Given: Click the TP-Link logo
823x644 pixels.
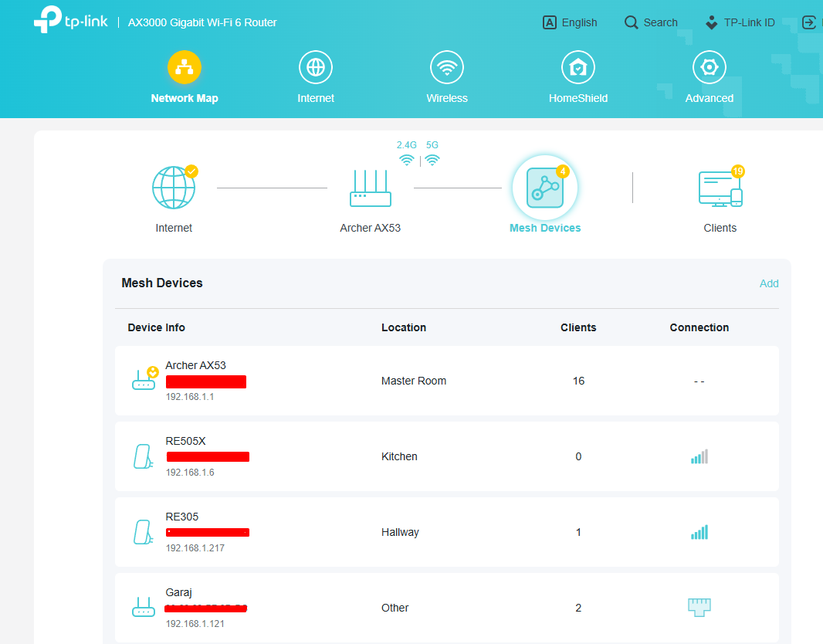Looking at the screenshot, I should pos(71,20).
